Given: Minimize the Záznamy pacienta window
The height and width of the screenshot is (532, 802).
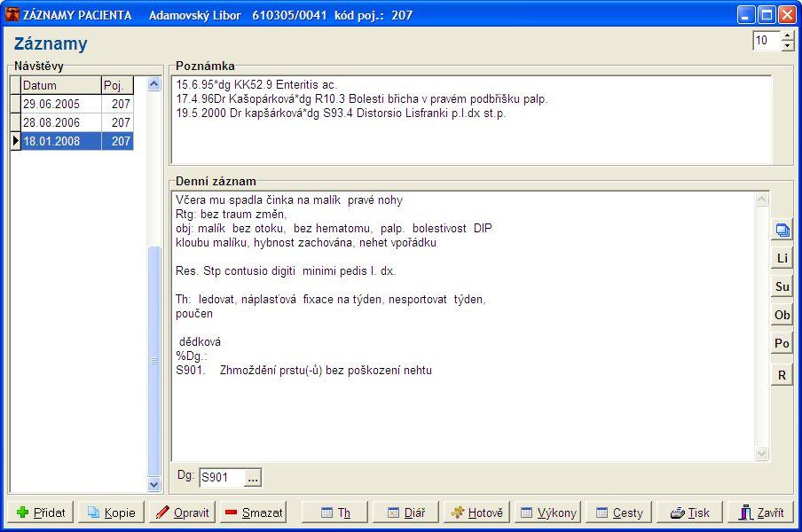Looking at the screenshot, I should click(x=746, y=15).
